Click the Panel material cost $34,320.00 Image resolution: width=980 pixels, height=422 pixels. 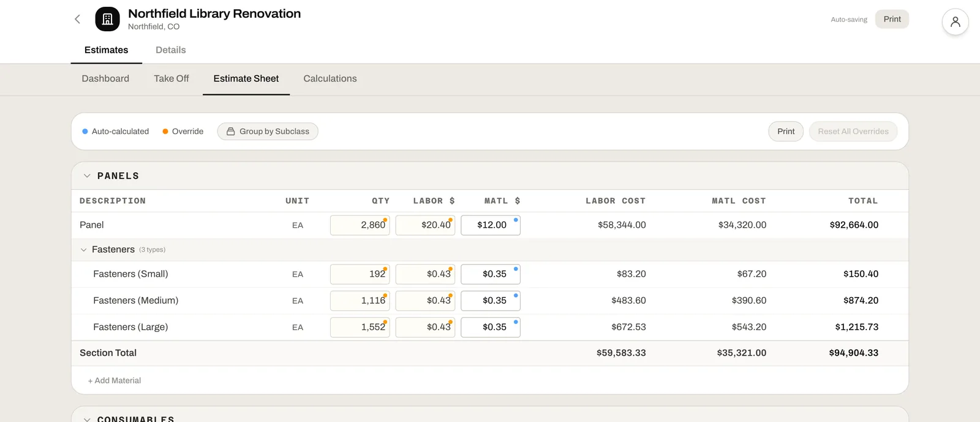[x=742, y=225]
